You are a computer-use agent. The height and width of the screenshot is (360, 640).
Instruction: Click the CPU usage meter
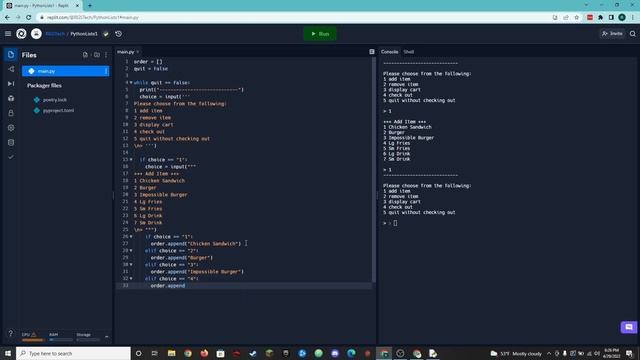pyautogui.click(x=33, y=337)
